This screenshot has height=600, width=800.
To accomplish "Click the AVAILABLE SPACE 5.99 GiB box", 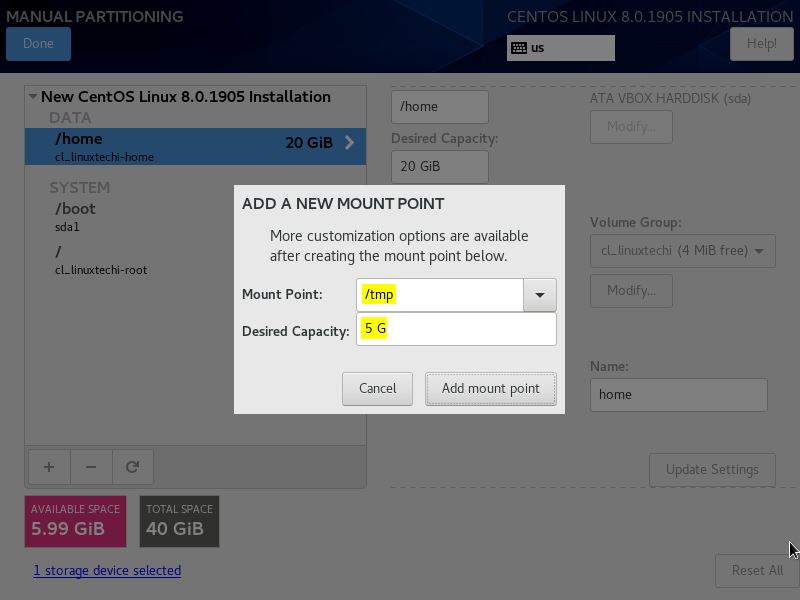I will (76, 521).
